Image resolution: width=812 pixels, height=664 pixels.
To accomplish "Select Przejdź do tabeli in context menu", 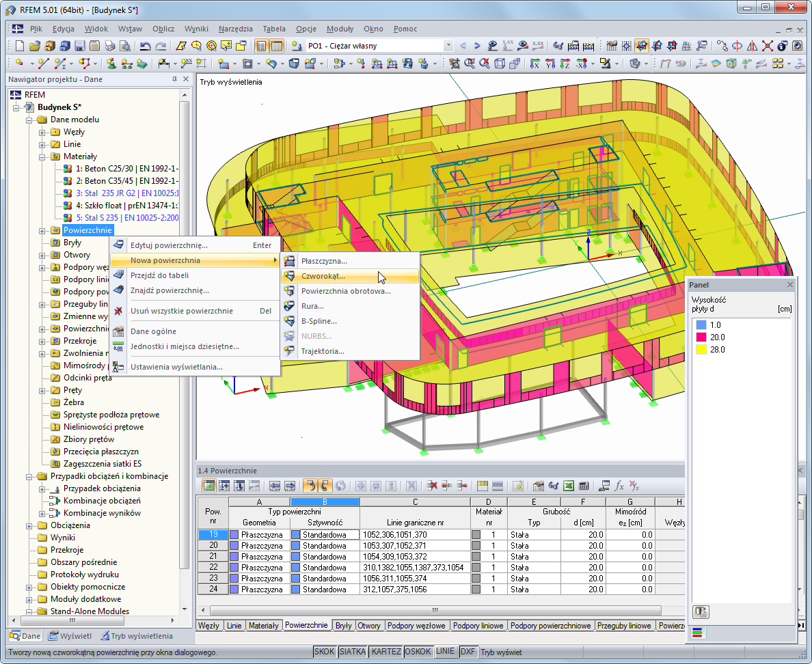I will click(195, 275).
